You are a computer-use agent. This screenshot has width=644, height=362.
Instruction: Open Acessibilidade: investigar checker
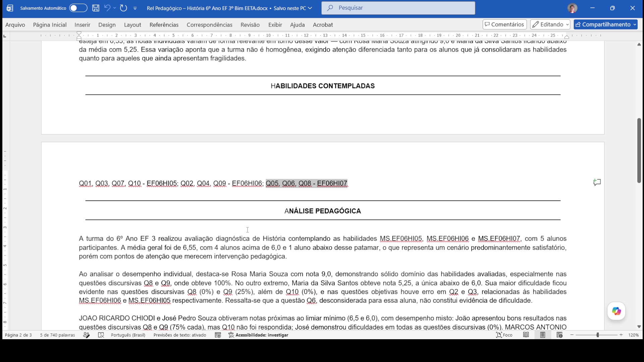[x=258, y=335]
